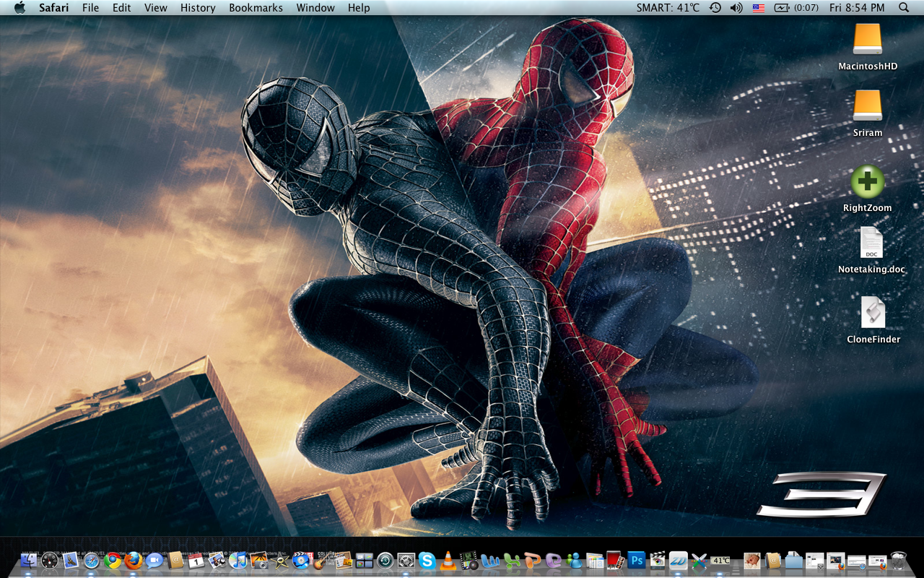Launch Dashboard from the Dock
This screenshot has height=578, width=924.
(x=50, y=560)
